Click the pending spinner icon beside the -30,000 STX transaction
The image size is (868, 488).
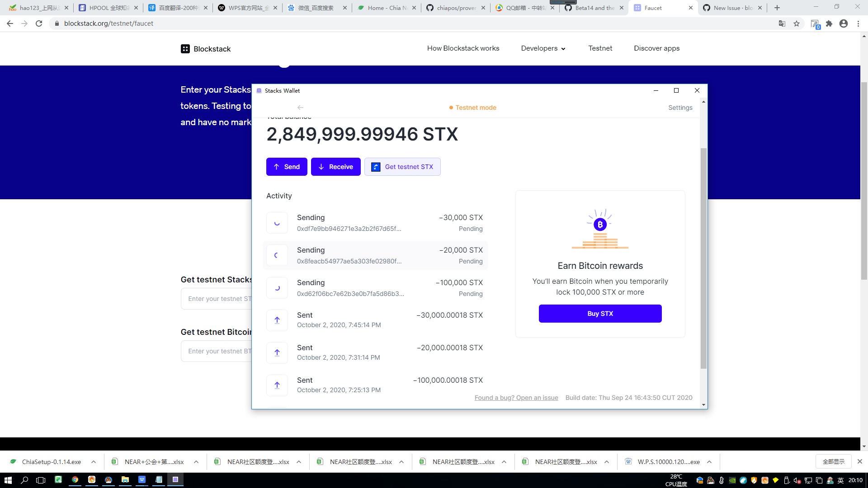277,223
